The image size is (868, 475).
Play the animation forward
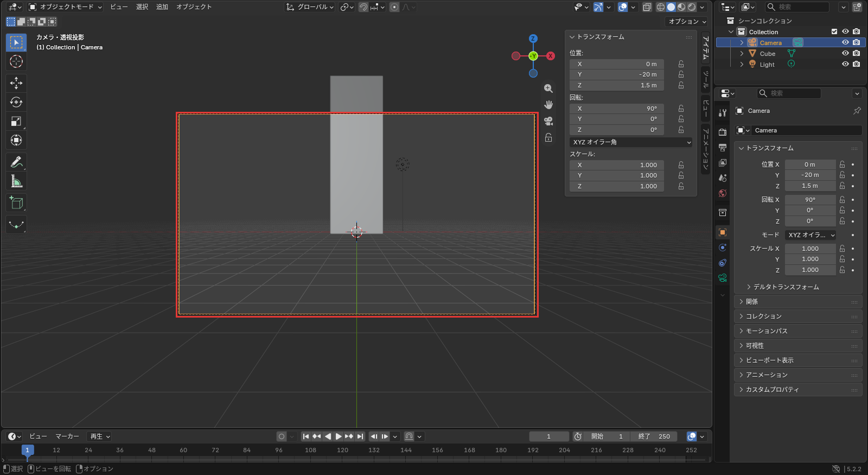click(339, 436)
